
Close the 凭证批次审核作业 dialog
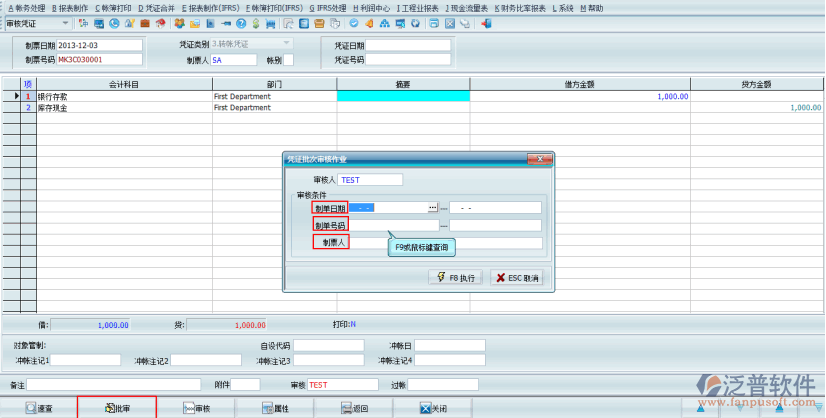pyautogui.click(x=542, y=159)
